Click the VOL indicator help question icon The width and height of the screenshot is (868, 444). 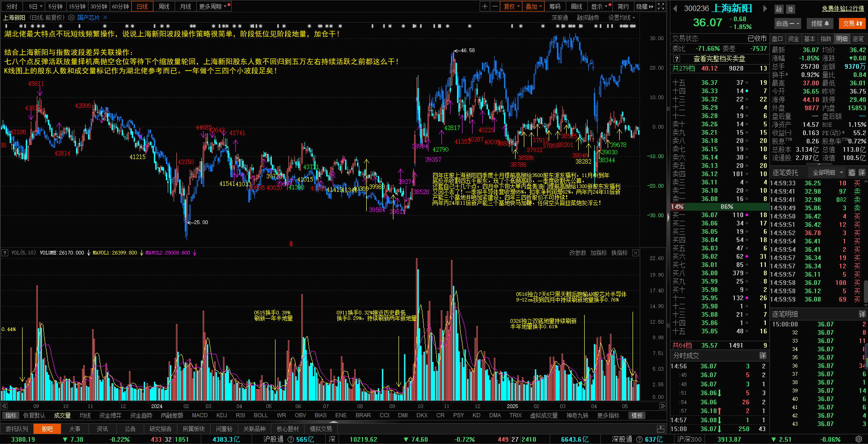click(x=5, y=253)
